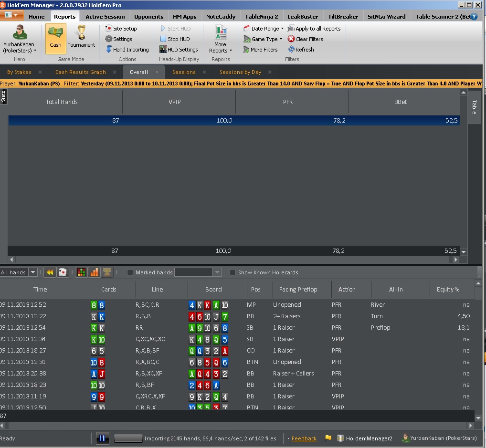Pause the hand import
Image resolution: width=486 pixels, height=448 pixels.
click(102, 438)
